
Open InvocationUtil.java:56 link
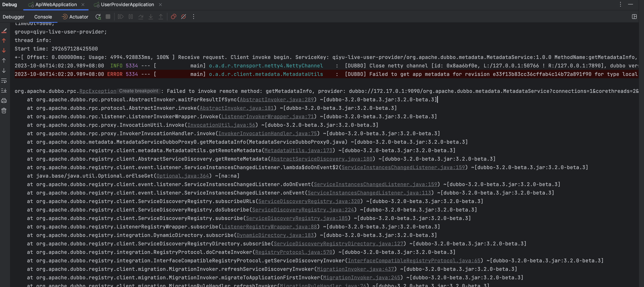[x=221, y=125]
